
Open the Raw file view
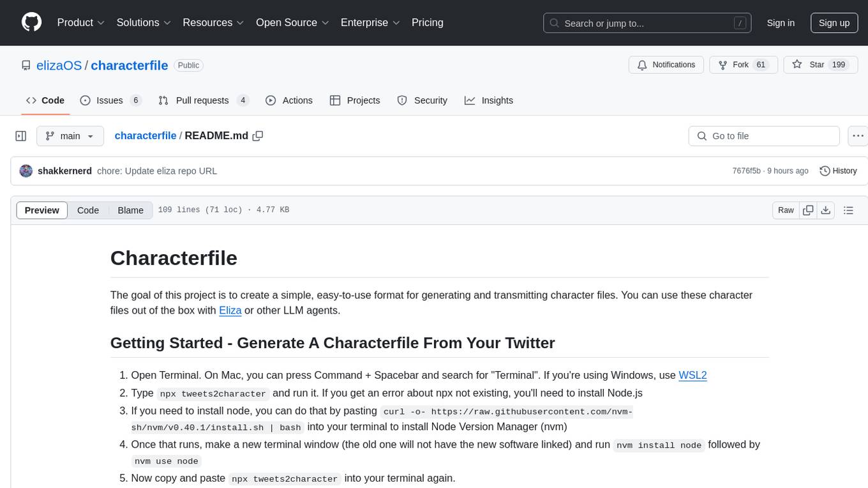[x=786, y=210]
